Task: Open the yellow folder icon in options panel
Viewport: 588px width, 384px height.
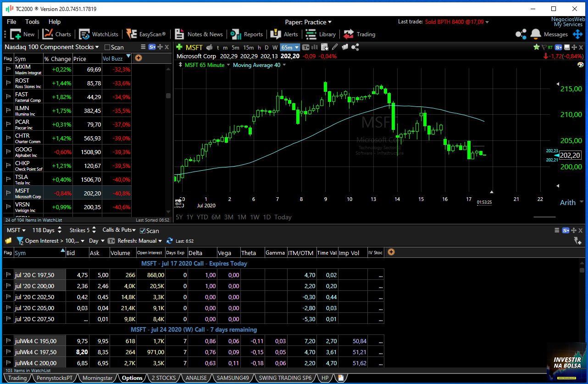Action: tap(8, 241)
